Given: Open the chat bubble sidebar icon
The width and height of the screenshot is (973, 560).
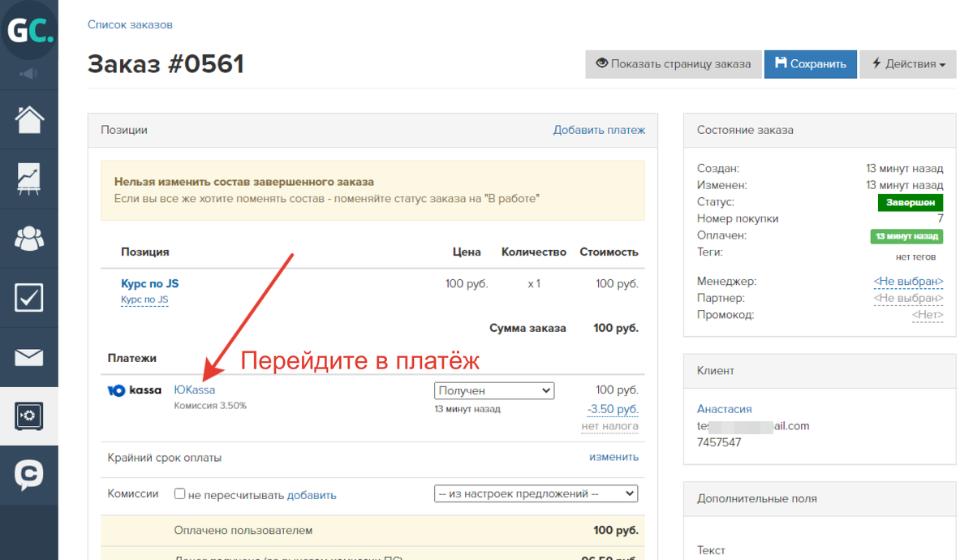Looking at the screenshot, I should pyautogui.click(x=29, y=476).
